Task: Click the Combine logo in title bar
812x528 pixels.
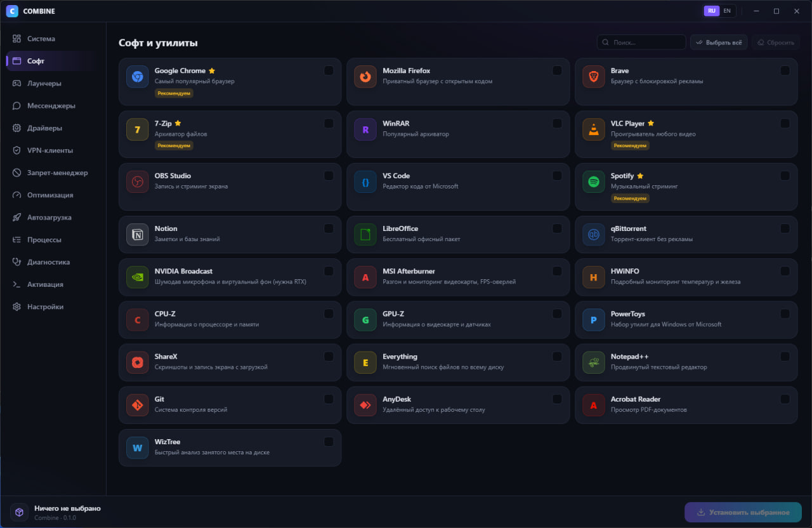Action: tap(12, 11)
